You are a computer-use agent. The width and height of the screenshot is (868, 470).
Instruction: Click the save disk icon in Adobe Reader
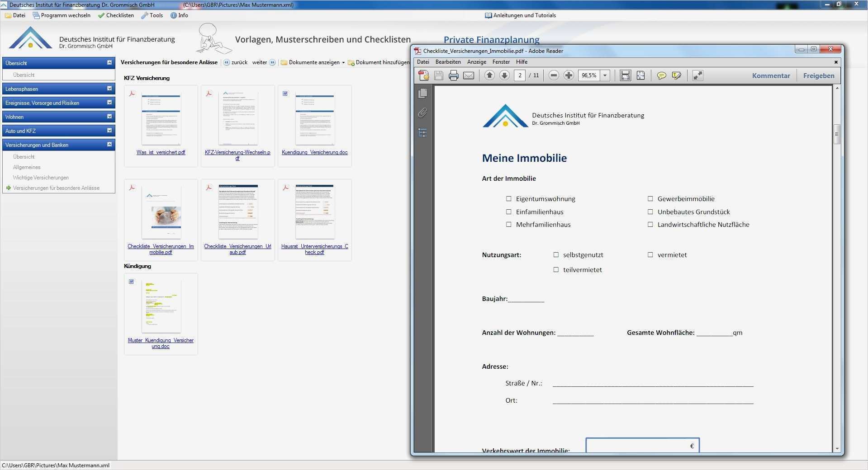[438, 75]
